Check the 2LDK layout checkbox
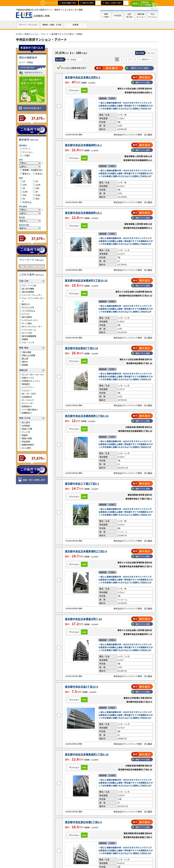 click(x=21, y=192)
